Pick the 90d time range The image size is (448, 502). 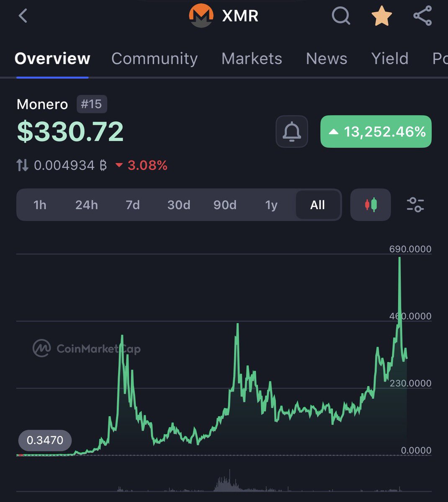225,205
